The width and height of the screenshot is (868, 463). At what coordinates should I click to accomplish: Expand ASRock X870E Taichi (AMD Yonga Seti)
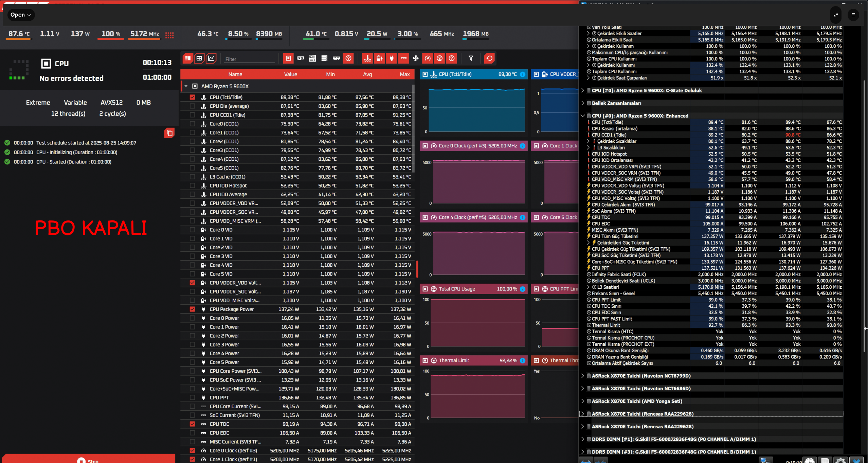583,402
